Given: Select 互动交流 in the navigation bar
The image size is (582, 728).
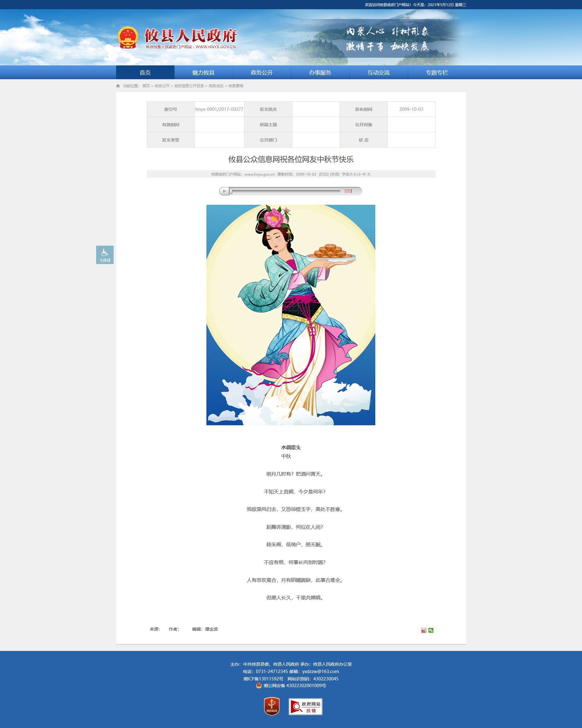Looking at the screenshot, I should [378, 72].
